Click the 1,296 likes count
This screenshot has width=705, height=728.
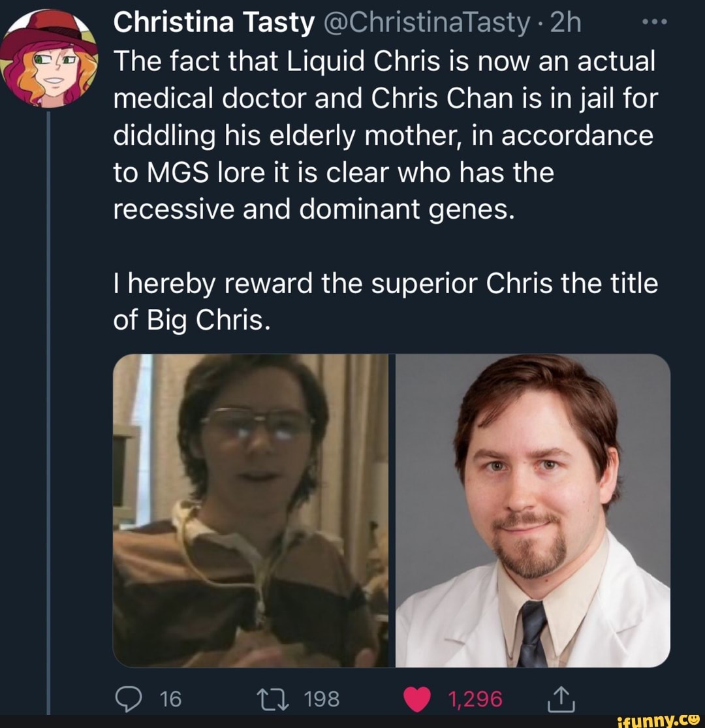pos(475,699)
